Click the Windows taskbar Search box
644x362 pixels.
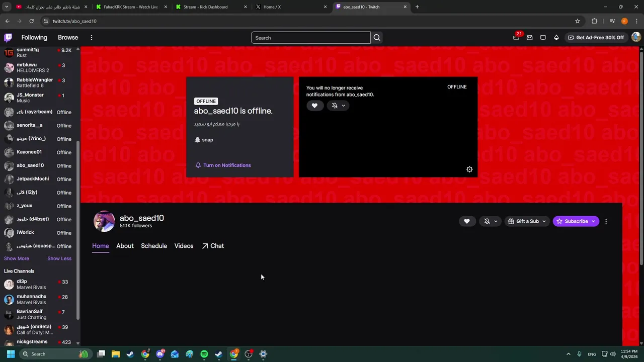[x=55, y=354]
